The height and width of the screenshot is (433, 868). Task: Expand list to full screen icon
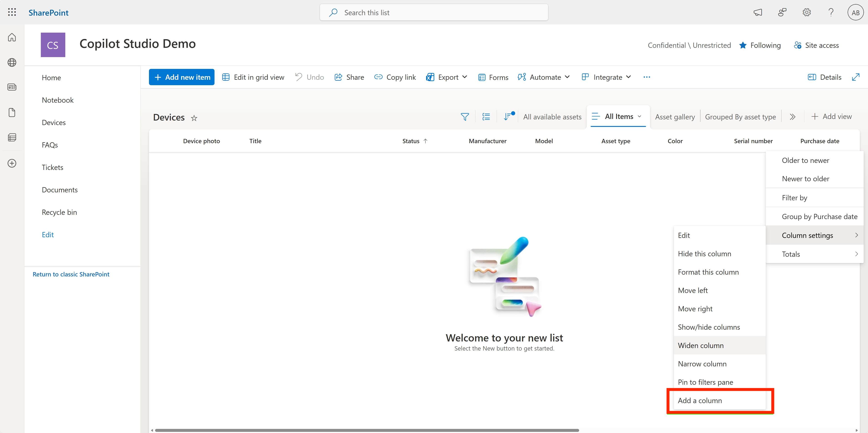point(856,77)
